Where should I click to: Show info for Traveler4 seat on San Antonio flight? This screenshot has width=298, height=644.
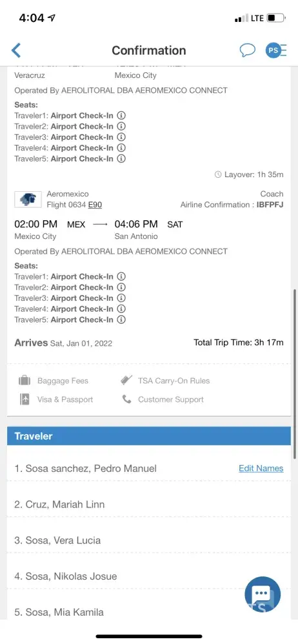coord(121,309)
